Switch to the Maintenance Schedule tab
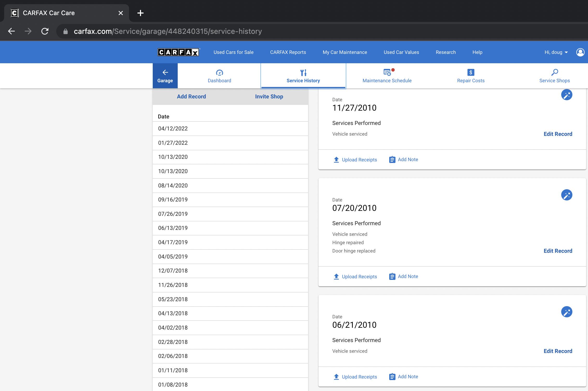This screenshot has height=391, width=588. click(387, 76)
